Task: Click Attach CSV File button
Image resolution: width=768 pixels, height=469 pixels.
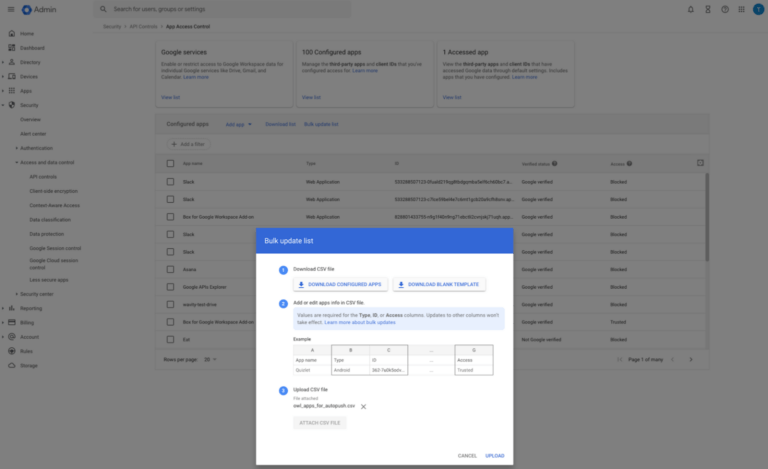Action: point(320,423)
